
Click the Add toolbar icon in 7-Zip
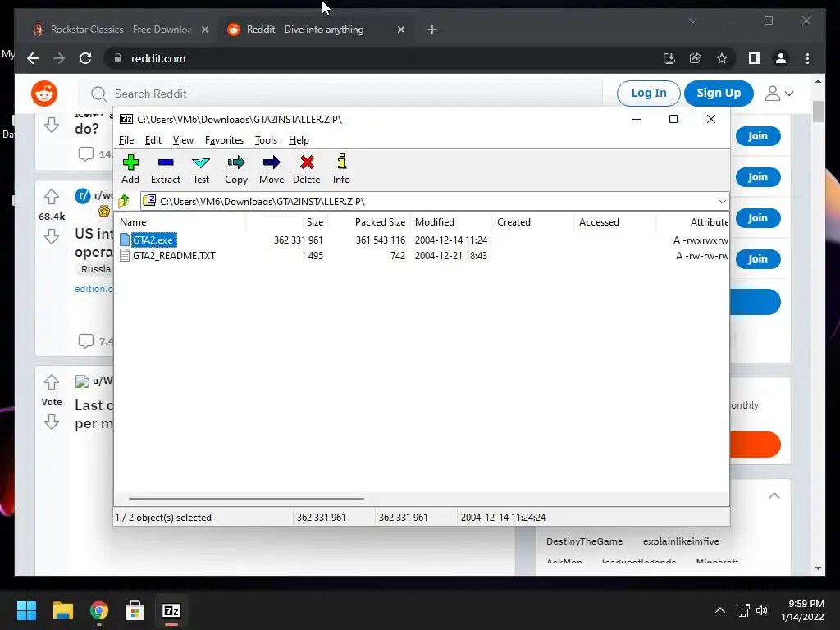pos(130,169)
